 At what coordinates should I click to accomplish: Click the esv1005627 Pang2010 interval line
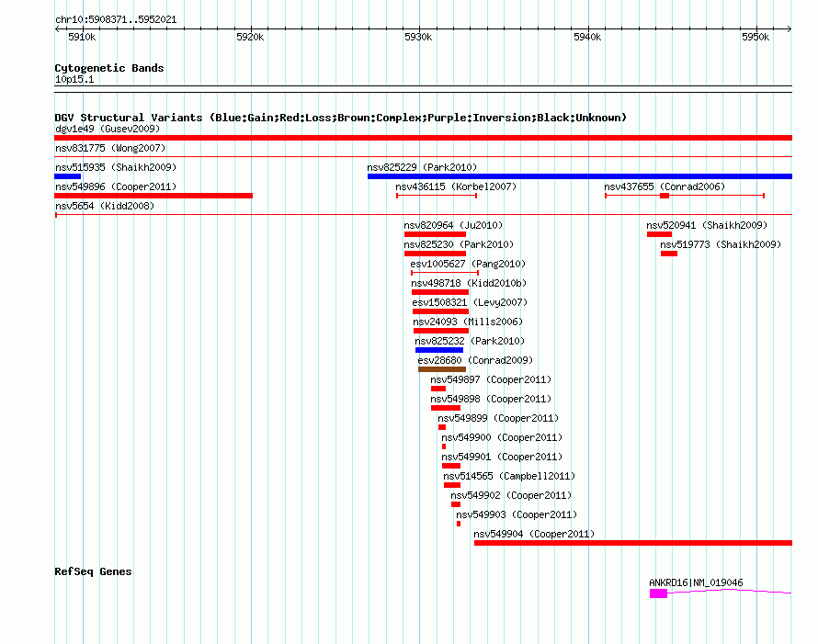coord(445,273)
